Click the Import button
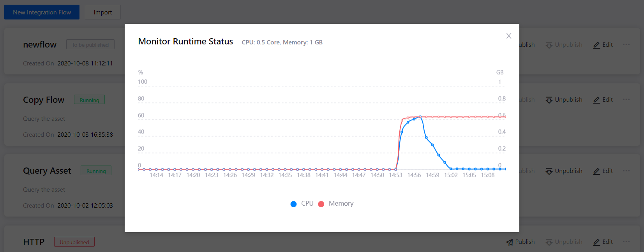The width and height of the screenshot is (644, 252). pos(102,12)
